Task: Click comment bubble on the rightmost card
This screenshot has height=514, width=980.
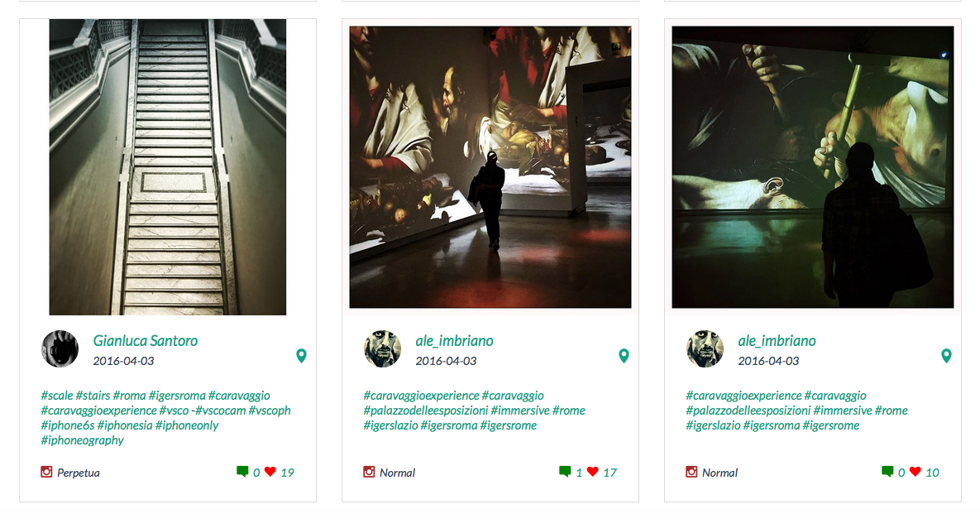Action: 887,472
